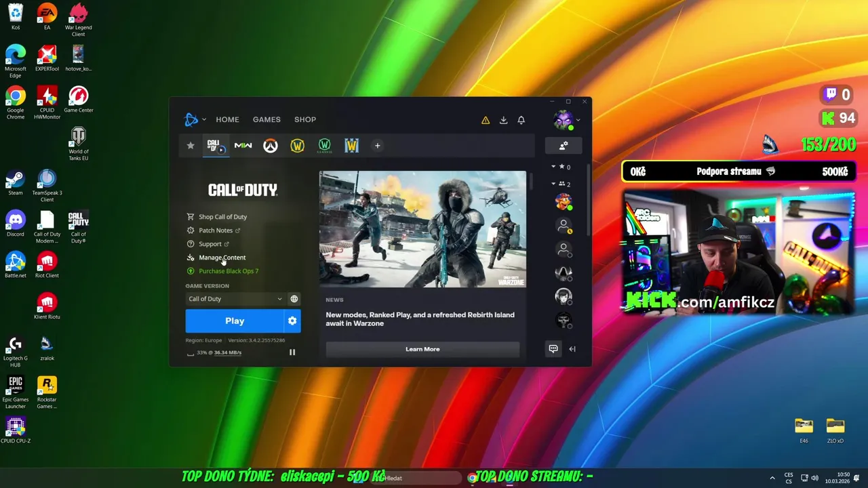868x488 pixels.
Task: Click the Chrome icon on the taskbar
Action: click(472, 478)
